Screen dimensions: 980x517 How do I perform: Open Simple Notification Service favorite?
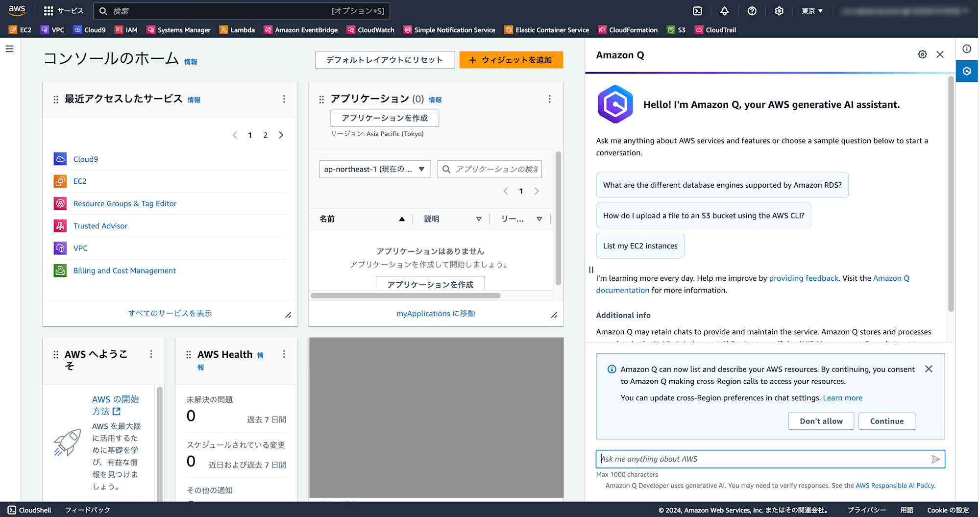tap(449, 30)
